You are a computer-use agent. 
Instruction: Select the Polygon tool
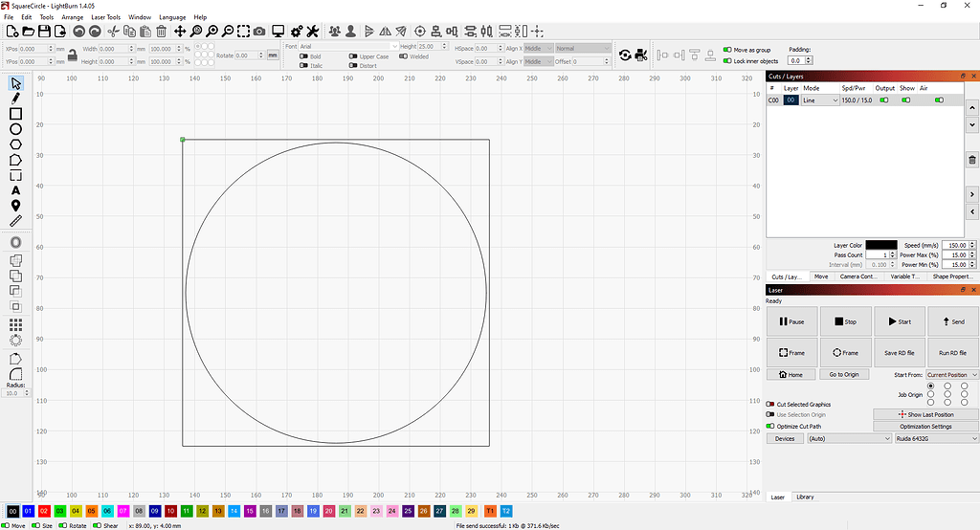tap(15, 144)
